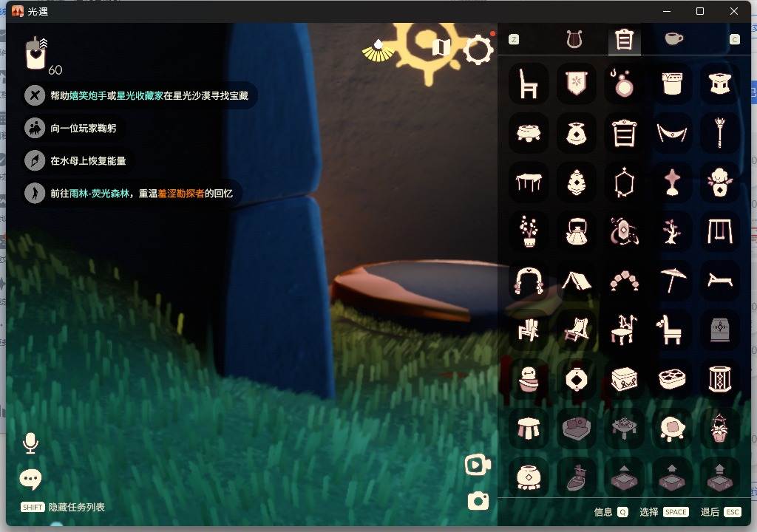Screen dimensions: 757x532
Task: Click the winged light energy fan
Action: click(378, 50)
